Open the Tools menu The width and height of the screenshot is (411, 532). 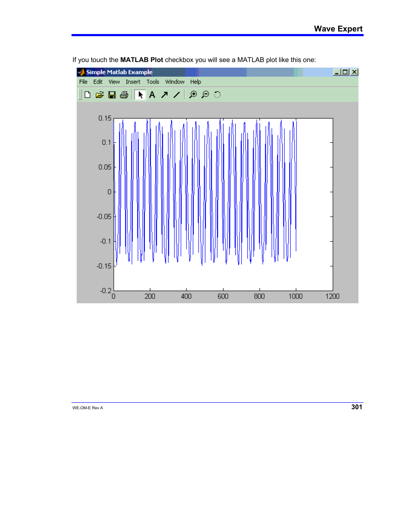tap(153, 82)
